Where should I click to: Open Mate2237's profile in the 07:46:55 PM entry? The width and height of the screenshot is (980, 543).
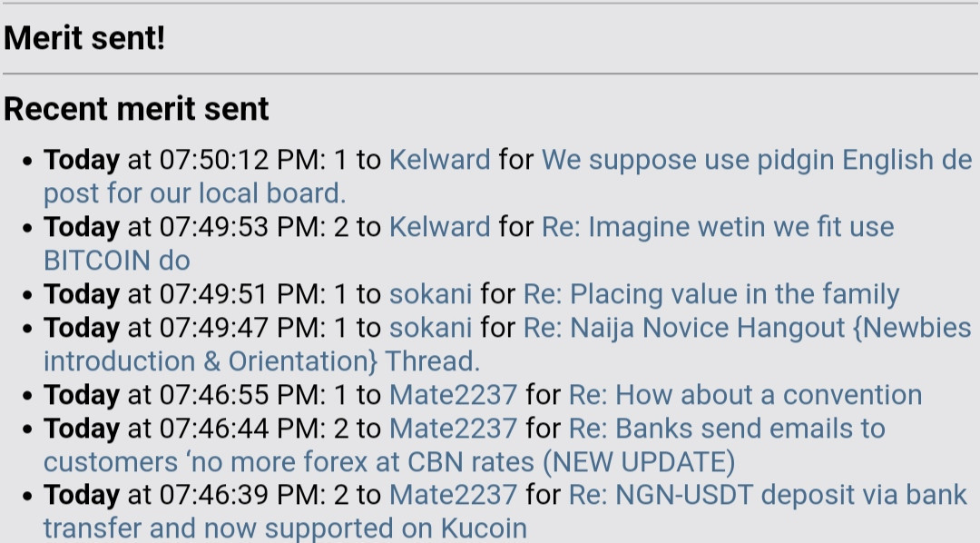pos(453,395)
